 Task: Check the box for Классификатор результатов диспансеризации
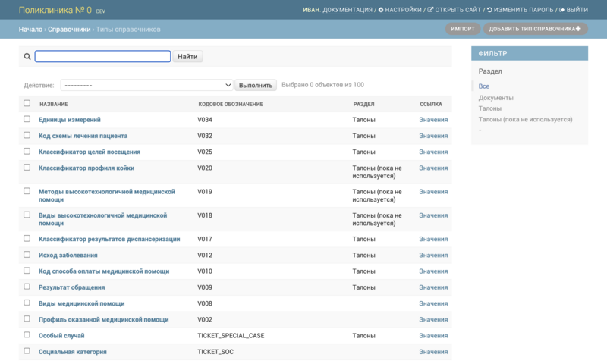(27, 239)
